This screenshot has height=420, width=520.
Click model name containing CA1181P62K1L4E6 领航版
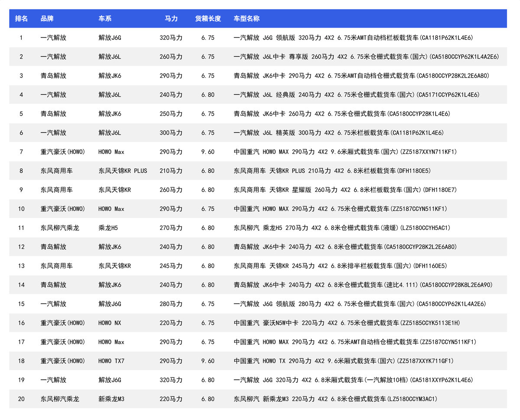[353, 38]
